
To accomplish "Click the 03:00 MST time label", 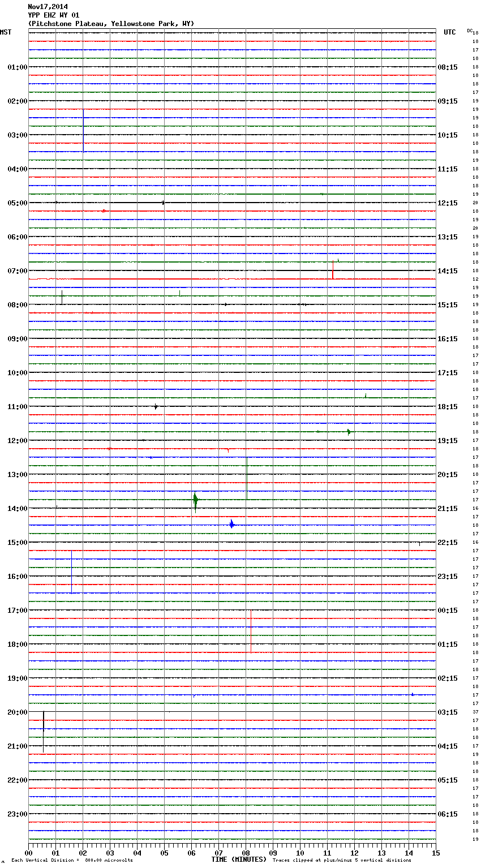I will click(x=17, y=135).
